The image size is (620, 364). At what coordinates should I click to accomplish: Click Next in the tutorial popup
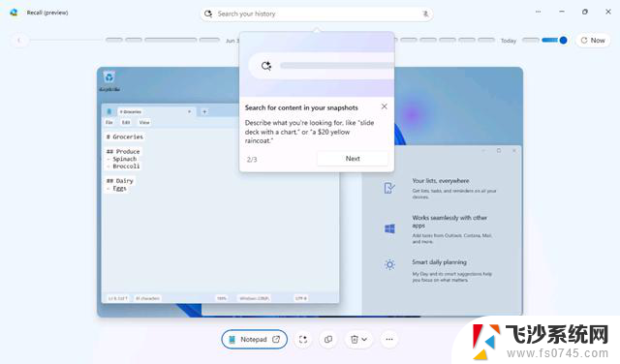(x=353, y=159)
